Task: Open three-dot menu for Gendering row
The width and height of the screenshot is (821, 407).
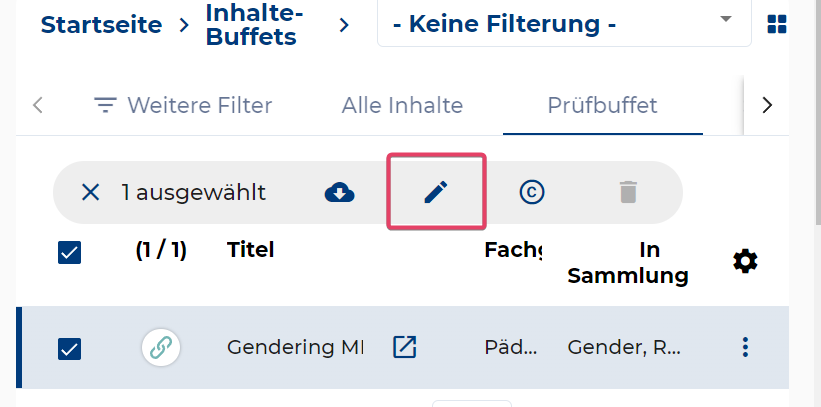Action: [x=744, y=347]
